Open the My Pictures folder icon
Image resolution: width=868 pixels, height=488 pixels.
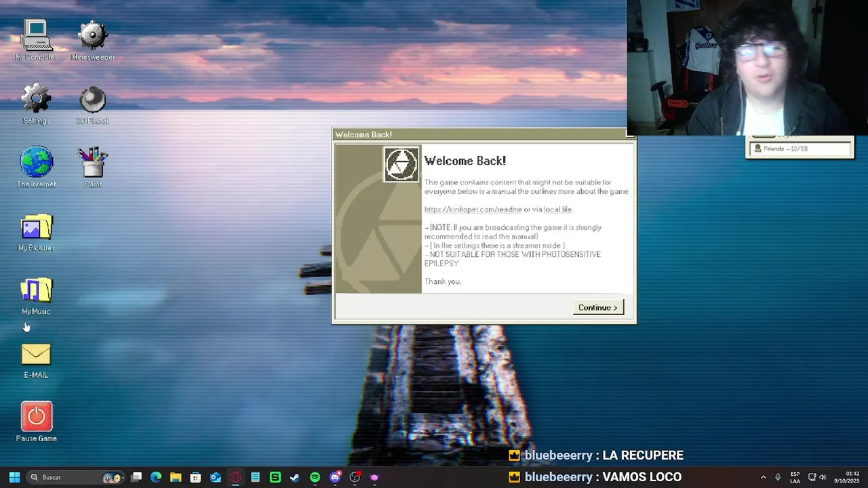[x=36, y=231]
